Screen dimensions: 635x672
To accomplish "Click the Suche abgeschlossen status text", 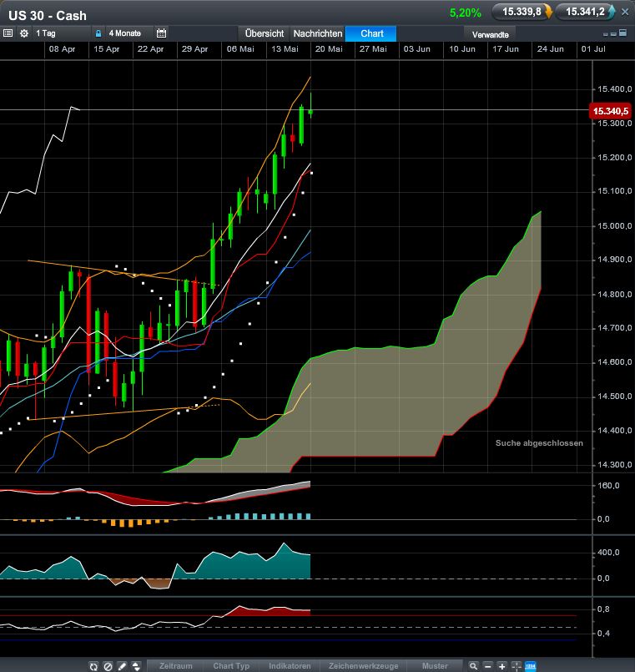I will point(539,443).
